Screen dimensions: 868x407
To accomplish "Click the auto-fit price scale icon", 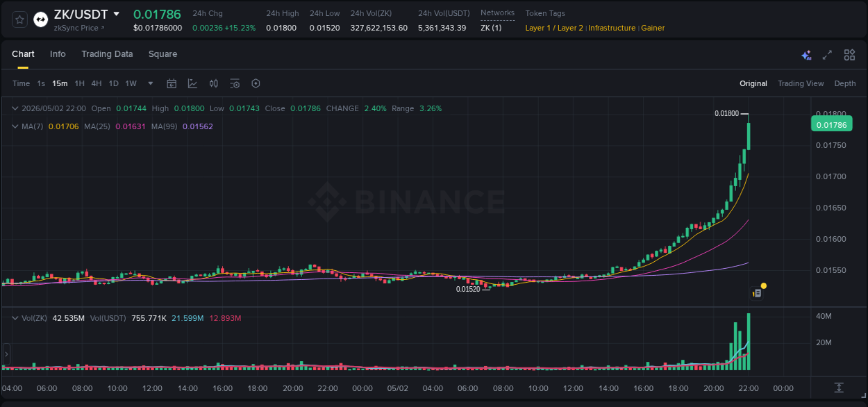I will pyautogui.click(x=839, y=388).
